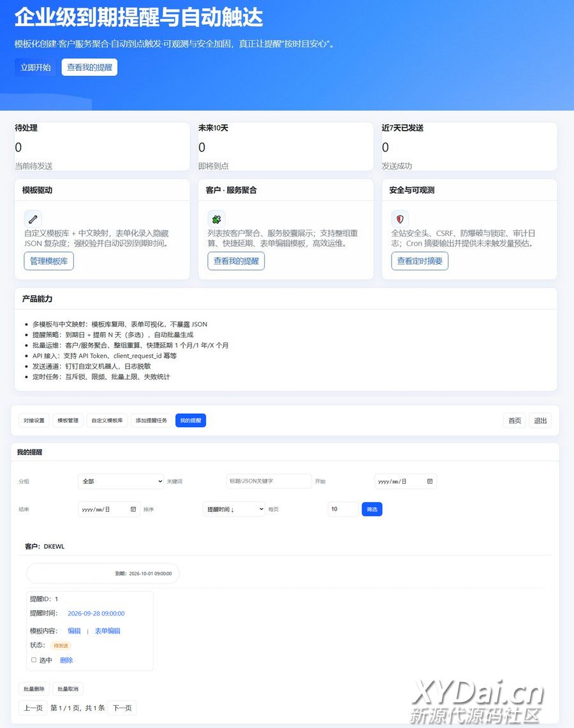Switch to the 对接设置 tab
This screenshot has height=728, width=574.
(34, 421)
